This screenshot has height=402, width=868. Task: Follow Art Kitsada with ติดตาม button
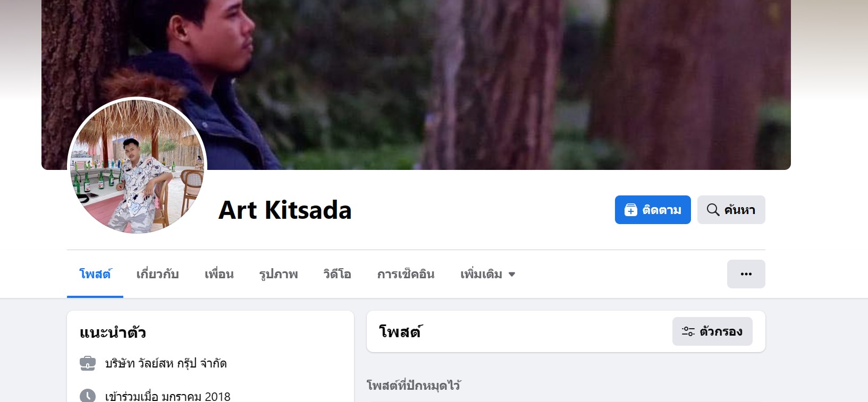(653, 210)
